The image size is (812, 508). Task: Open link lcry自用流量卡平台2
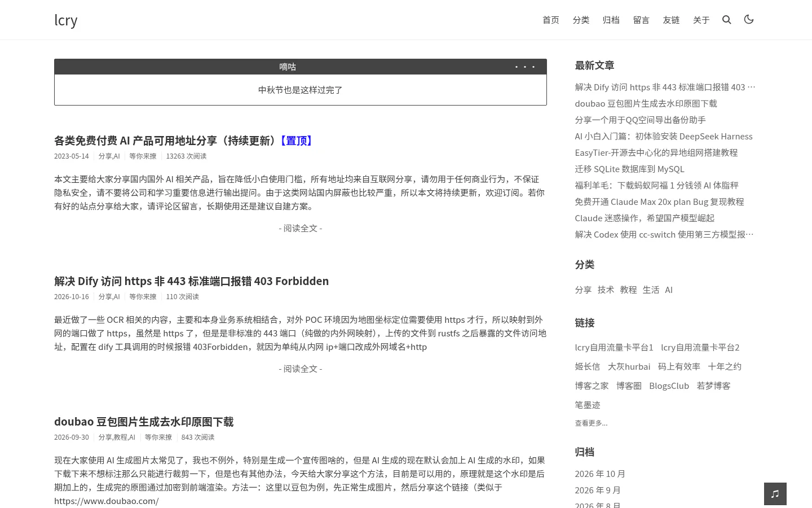tap(700, 348)
